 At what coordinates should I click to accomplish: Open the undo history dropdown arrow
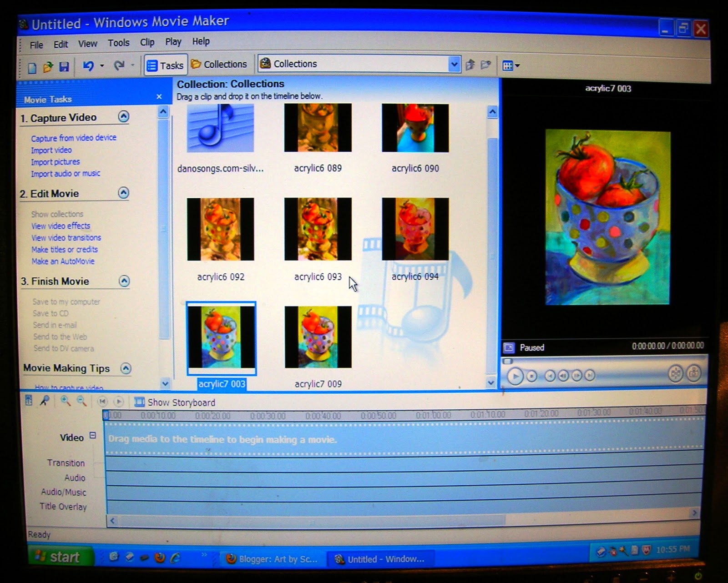point(102,66)
